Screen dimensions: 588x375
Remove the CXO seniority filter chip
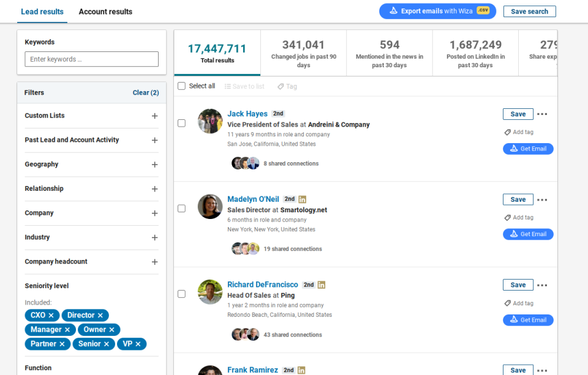tap(53, 315)
